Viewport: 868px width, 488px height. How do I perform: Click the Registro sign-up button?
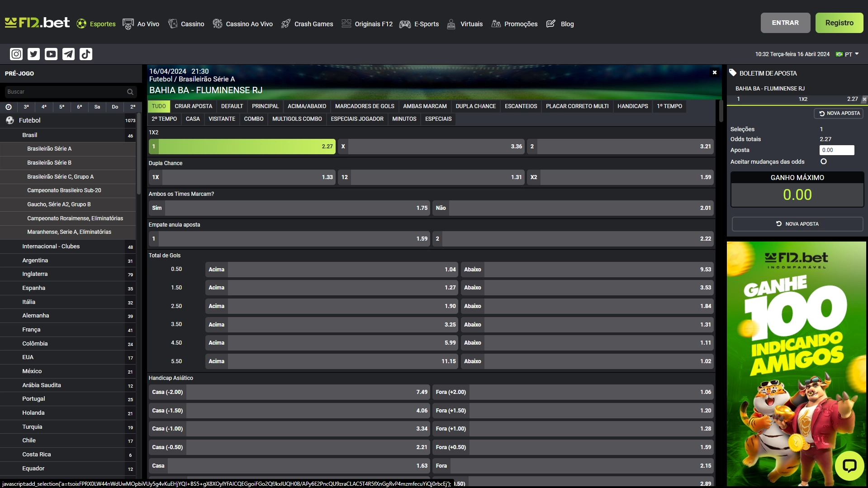coord(839,23)
